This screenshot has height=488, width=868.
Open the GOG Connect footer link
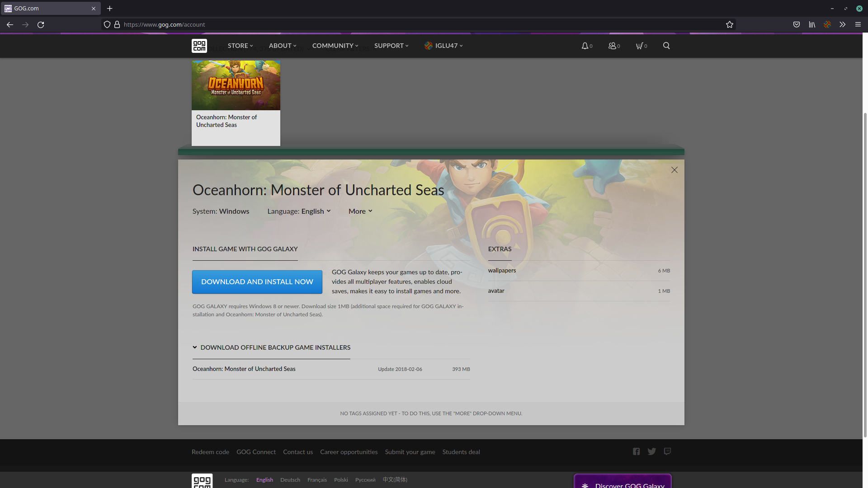[256, 452]
